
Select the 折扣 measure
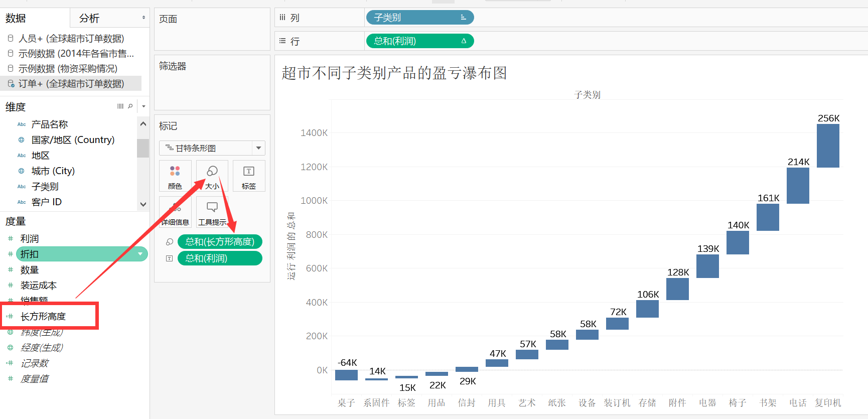[82, 254]
